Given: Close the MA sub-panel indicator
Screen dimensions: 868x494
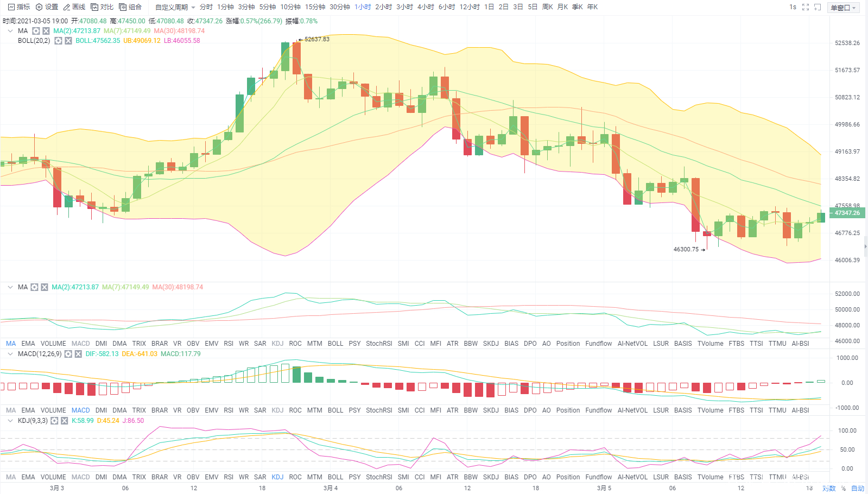Looking at the screenshot, I should [x=45, y=287].
